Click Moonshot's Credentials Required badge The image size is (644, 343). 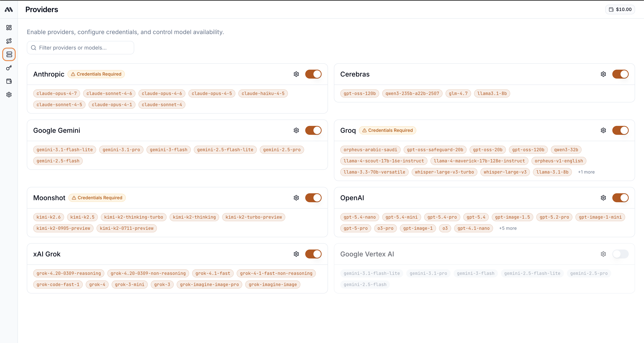click(x=97, y=198)
